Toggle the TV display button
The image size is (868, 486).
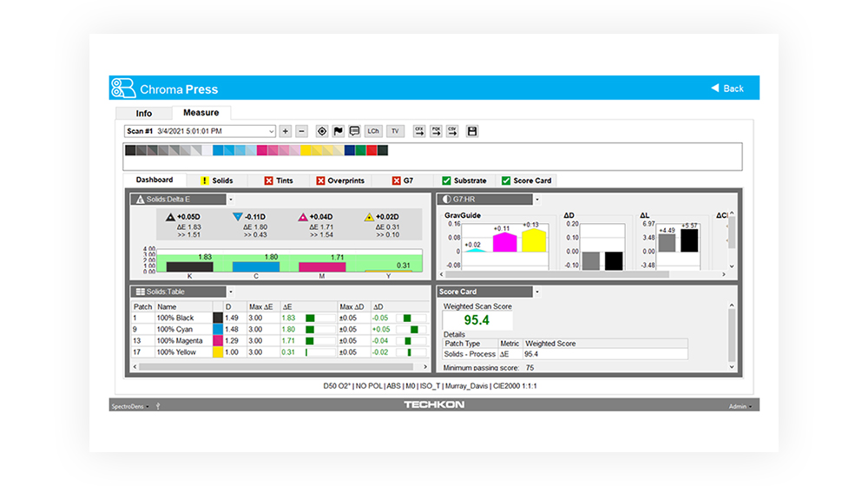click(x=396, y=131)
